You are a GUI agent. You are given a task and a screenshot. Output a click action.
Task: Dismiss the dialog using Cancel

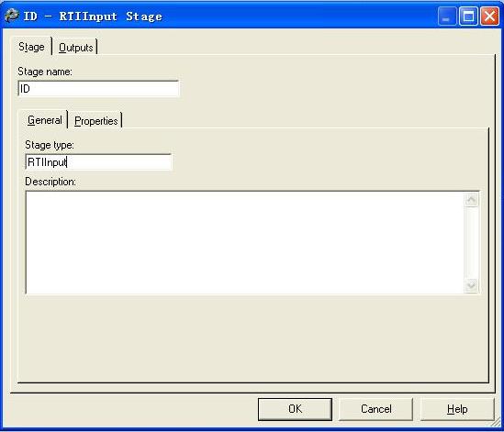point(375,409)
